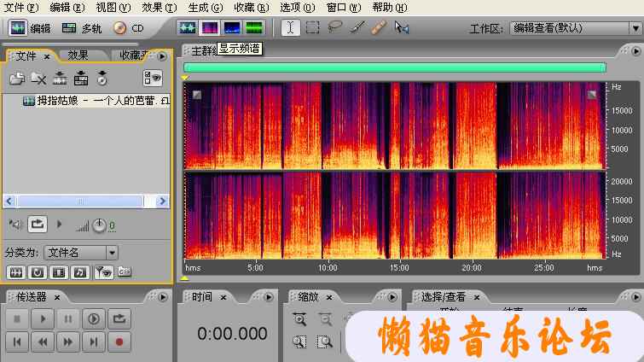Open the 分类为 文件名 dropdown
This screenshot has height=362, width=644.
coord(81,253)
